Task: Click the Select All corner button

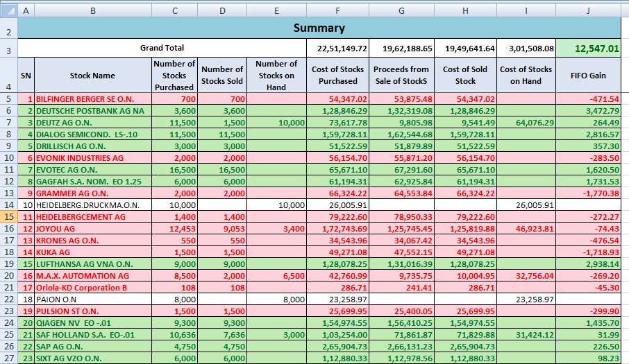Action: point(8,10)
